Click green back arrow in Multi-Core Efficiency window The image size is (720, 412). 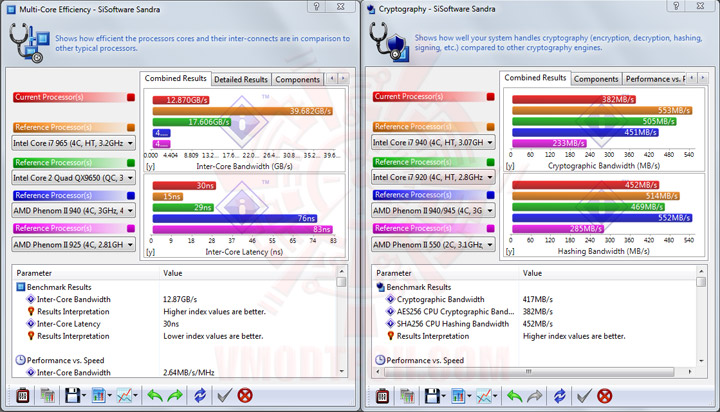(x=155, y=395)
